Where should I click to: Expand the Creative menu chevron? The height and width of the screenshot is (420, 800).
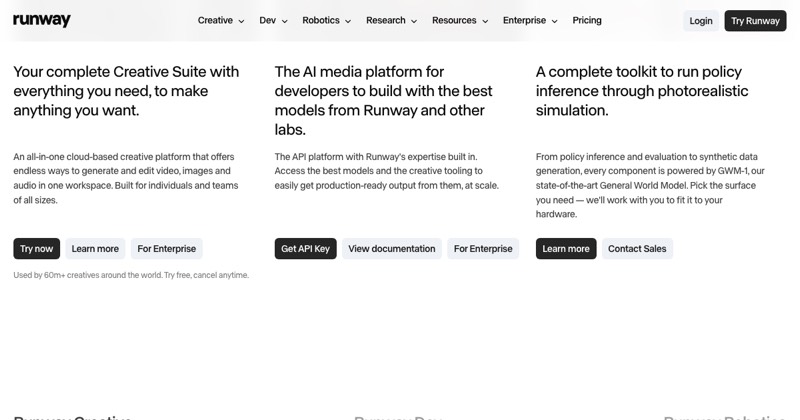click(x=241, y=21)
